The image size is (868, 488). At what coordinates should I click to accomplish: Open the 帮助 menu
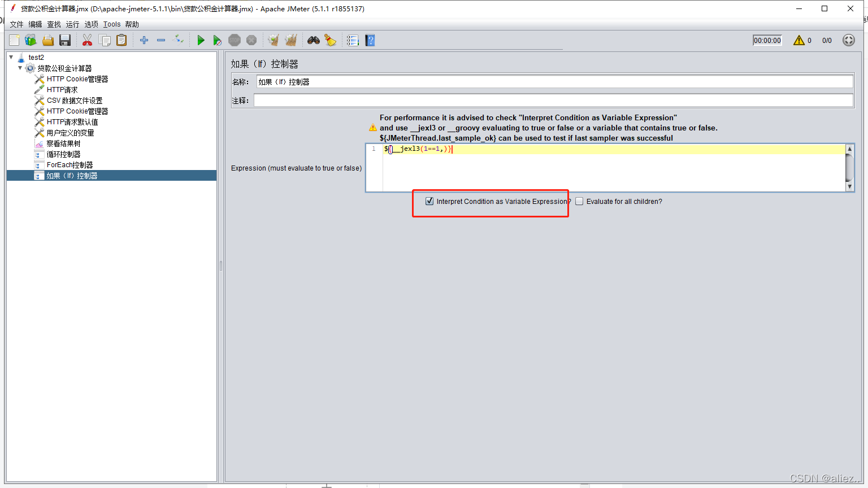point(132,24)
